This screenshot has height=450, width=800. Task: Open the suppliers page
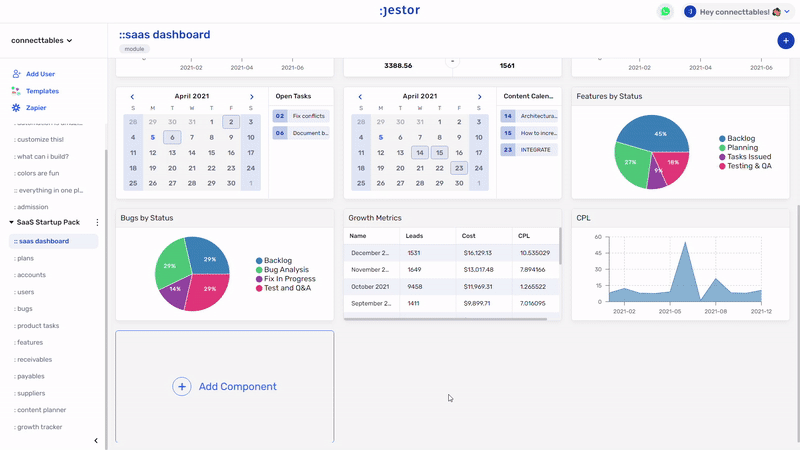30,393
